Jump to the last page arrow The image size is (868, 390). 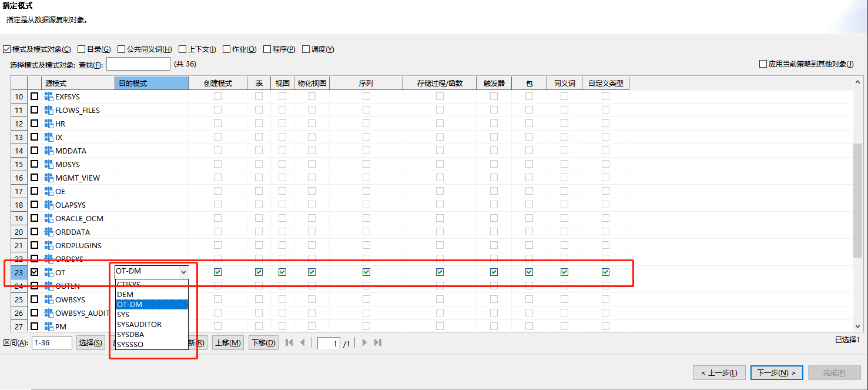tap(378, 342)
